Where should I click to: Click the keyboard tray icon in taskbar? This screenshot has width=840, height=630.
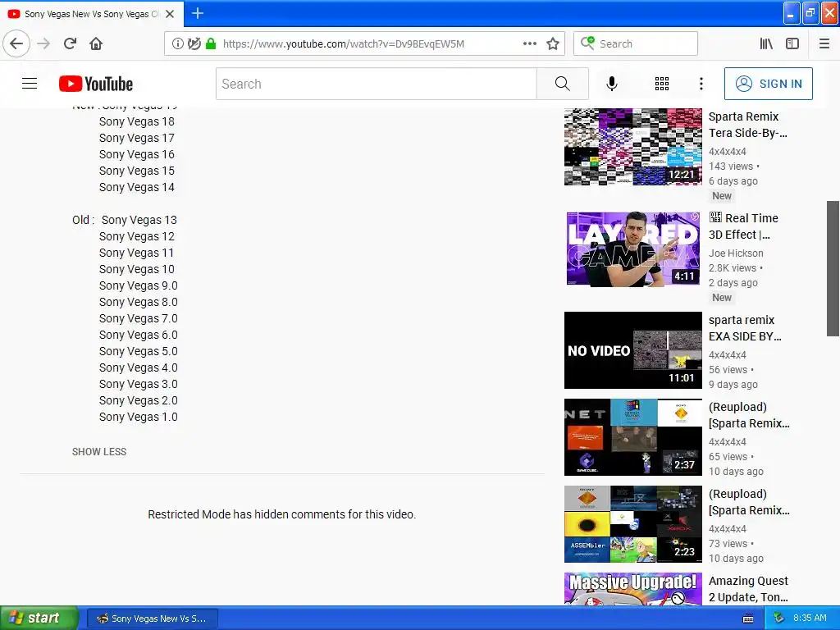pyautogui.click(x=748, y=619)
